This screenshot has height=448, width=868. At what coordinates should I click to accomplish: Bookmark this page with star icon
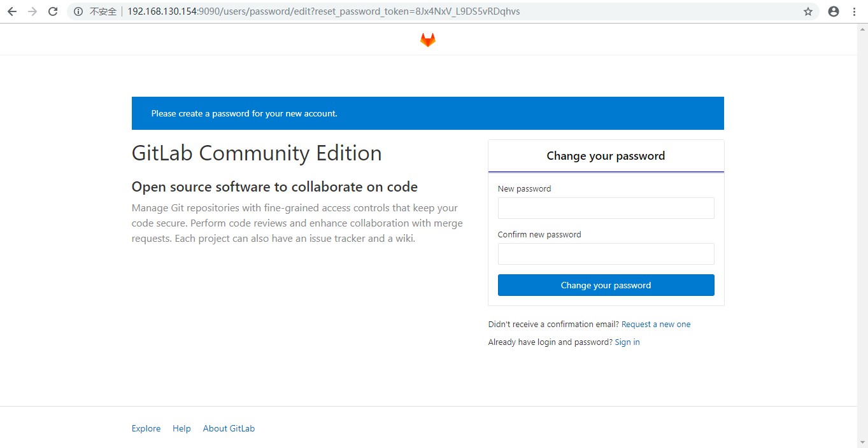pyautogui.click(x=808, y=11)
